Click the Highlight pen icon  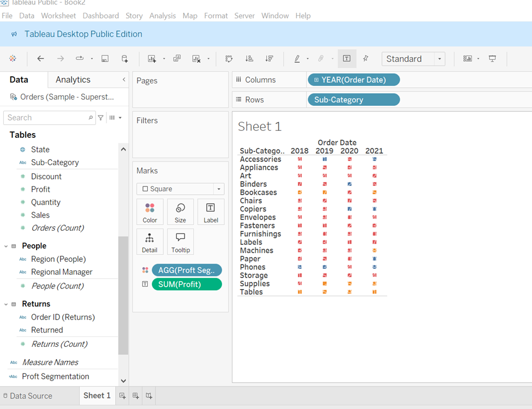click(x=297, y=59)
